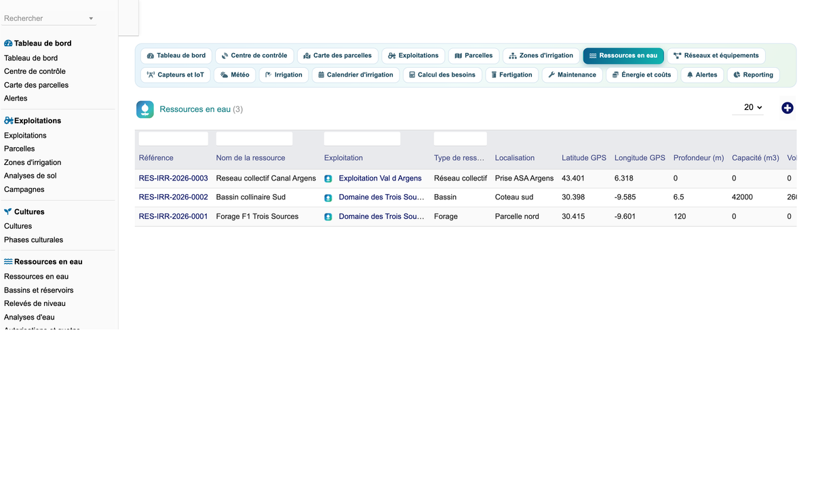Screen dimensions: 814x504
Task: Sort by Latitude GPS column header
Action: click(584, 158)
